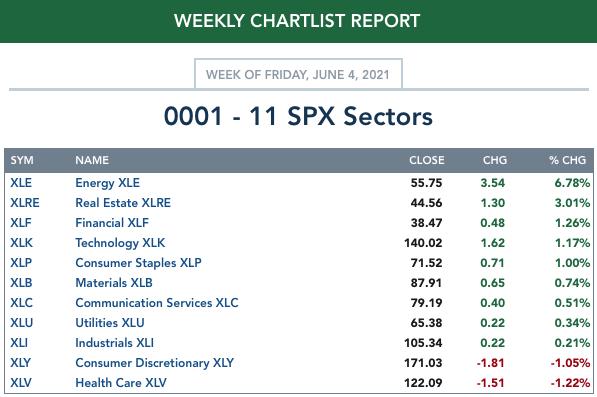Sort by the % CHG column header
Image resolution: width=597 pixels, height=397 pixels.
click(567, 160)
